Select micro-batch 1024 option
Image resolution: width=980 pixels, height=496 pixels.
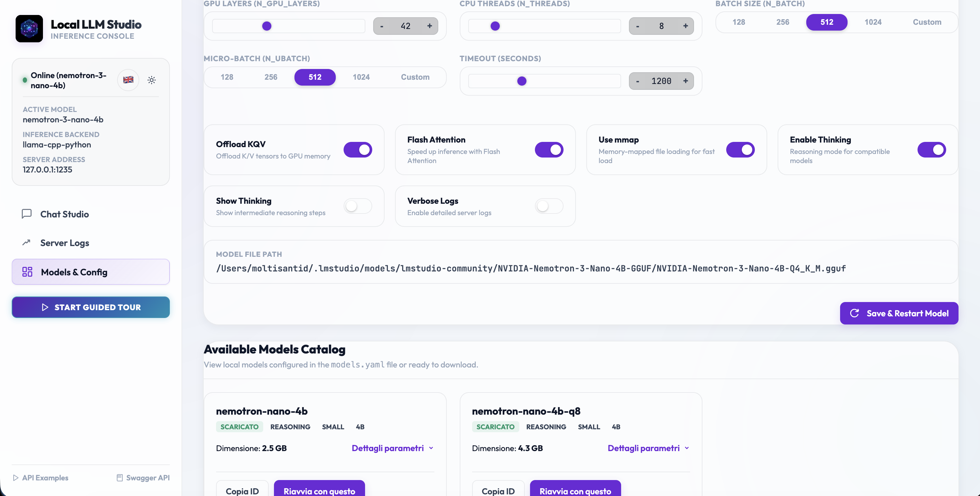pos(361,77)
